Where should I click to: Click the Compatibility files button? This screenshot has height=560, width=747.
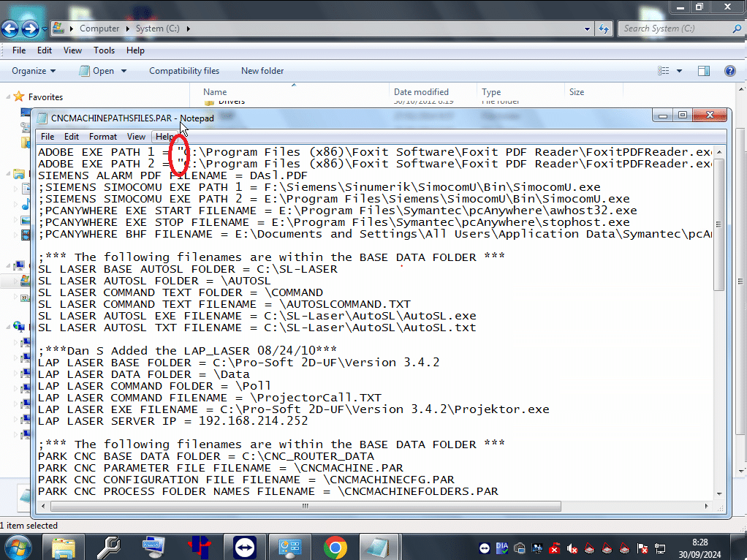tap(184, 71)
